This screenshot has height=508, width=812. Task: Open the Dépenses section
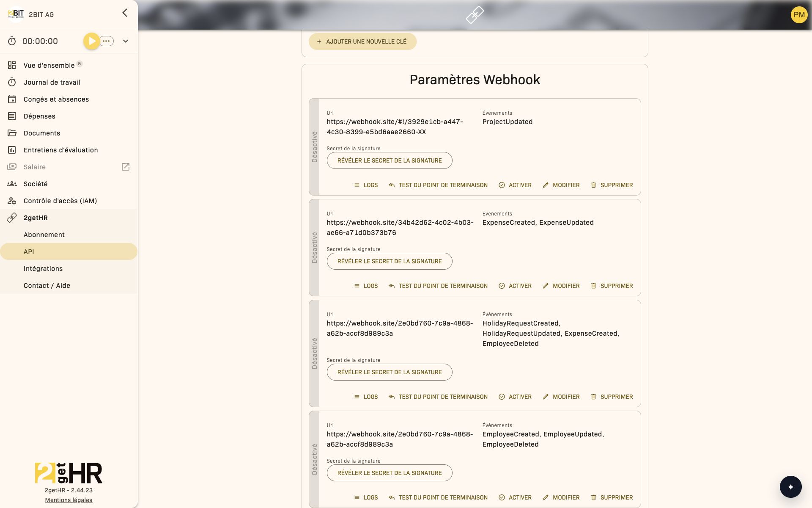coord(69,116)
